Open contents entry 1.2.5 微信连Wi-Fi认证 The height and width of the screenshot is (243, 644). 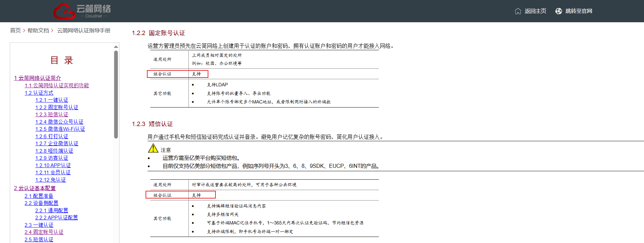pos(60,129)
